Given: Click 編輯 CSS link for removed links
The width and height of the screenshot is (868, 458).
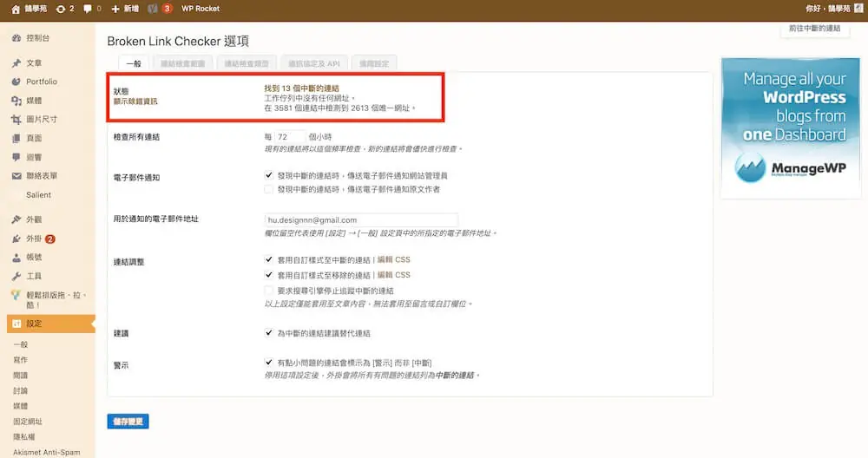Looking at the screenshot, I should (x=393, y=275).
